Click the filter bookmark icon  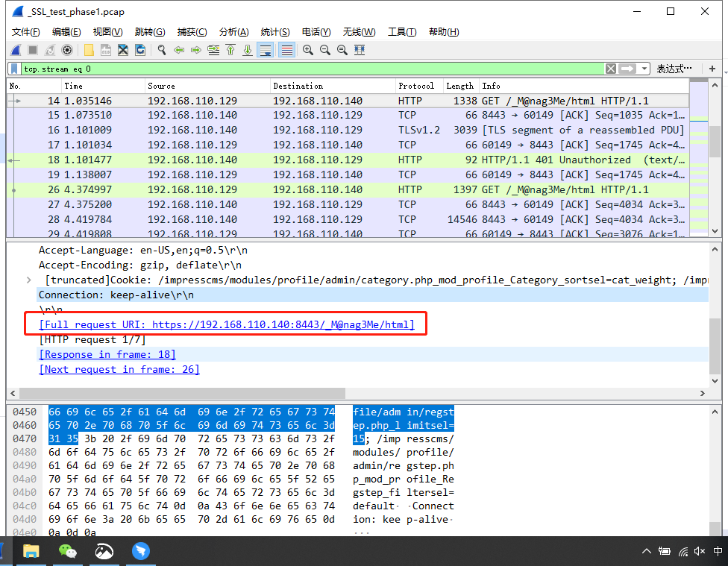click(x=14, y=69)
